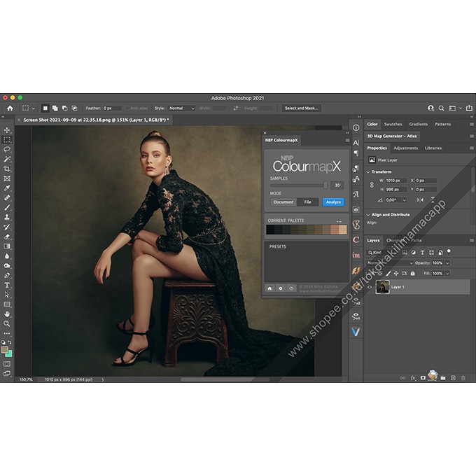Open the marquee tool preset dropdown arrow
Image resolution: width=476 pixels, height=476 pixels.
tap(33, 108)
